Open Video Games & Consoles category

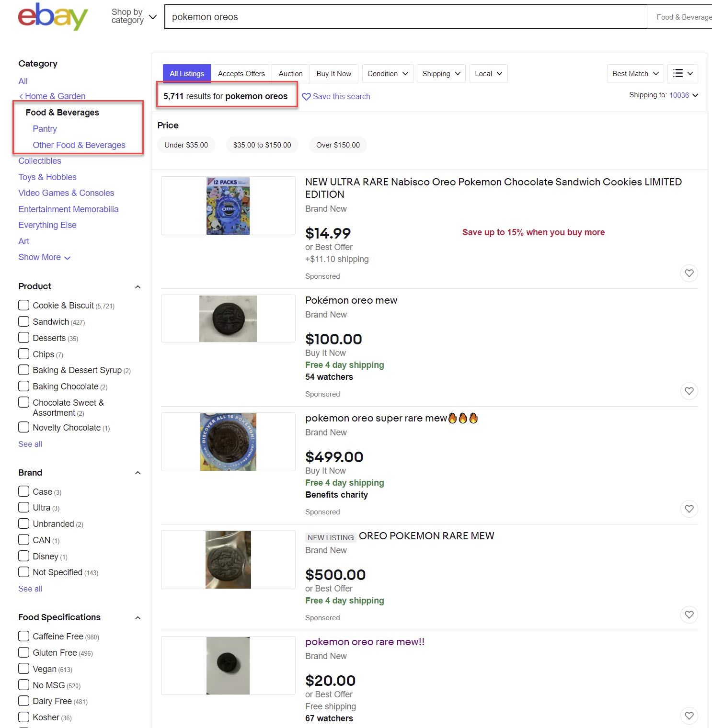click(66, 193)
